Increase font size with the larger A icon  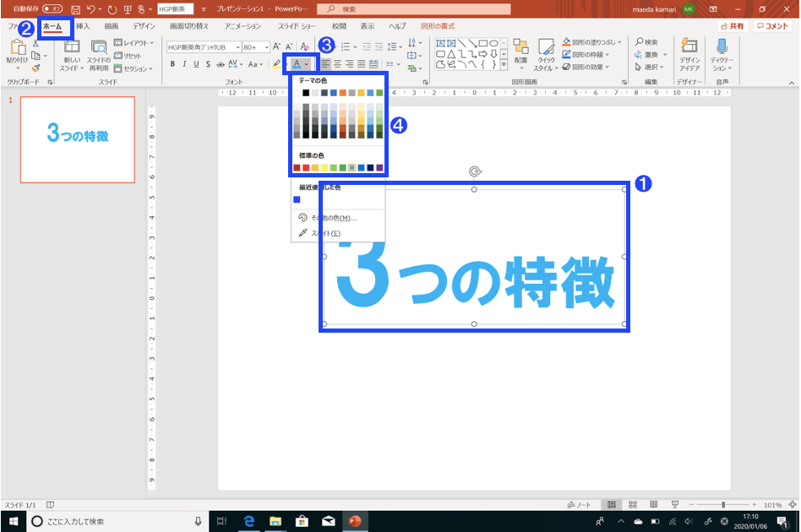point(277,47)
